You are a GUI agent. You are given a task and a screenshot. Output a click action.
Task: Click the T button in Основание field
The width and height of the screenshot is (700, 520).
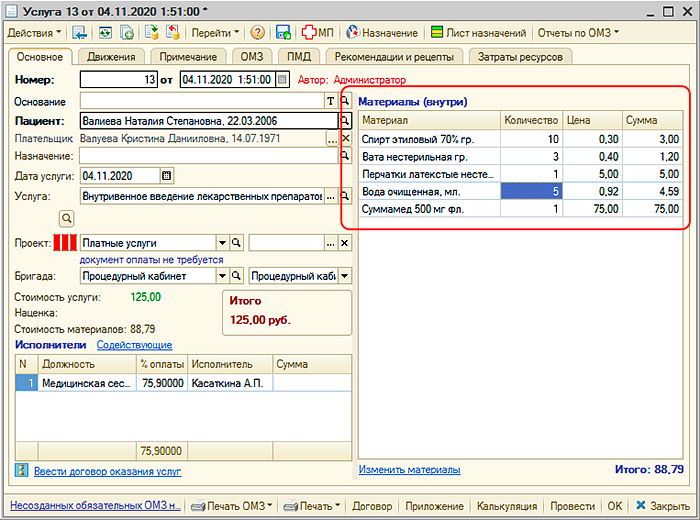pos(331,101)
